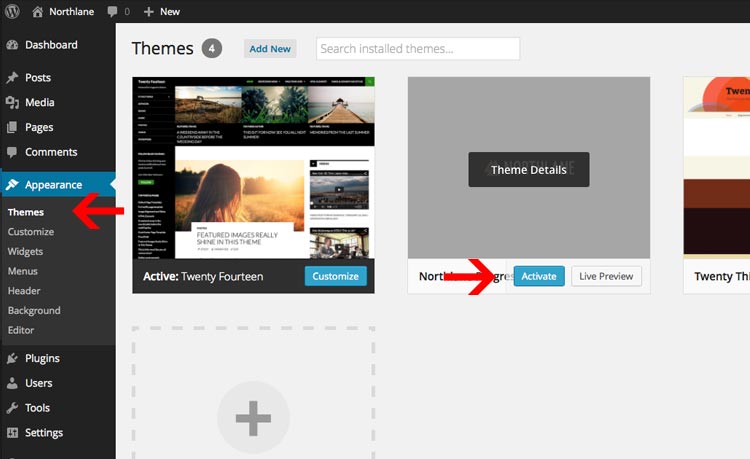
Task: Open Background submenu item
Action: (x=34, y=311)
